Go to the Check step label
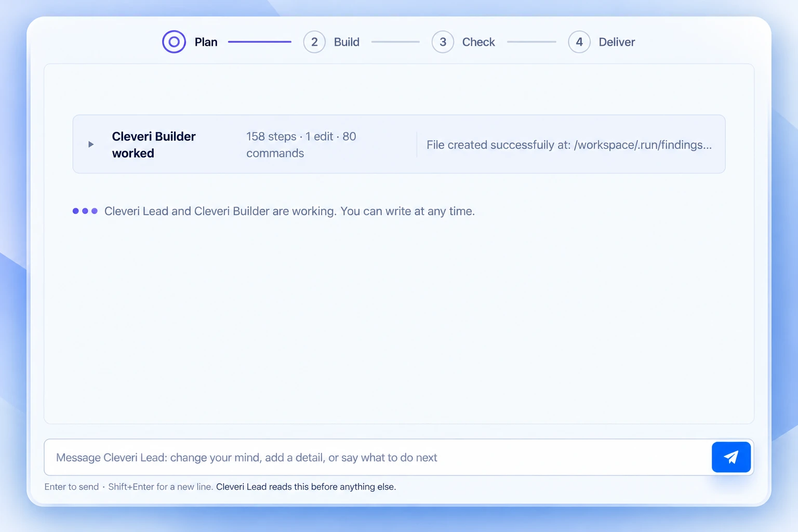The image size is (798, 532). (x=478, y=42)
